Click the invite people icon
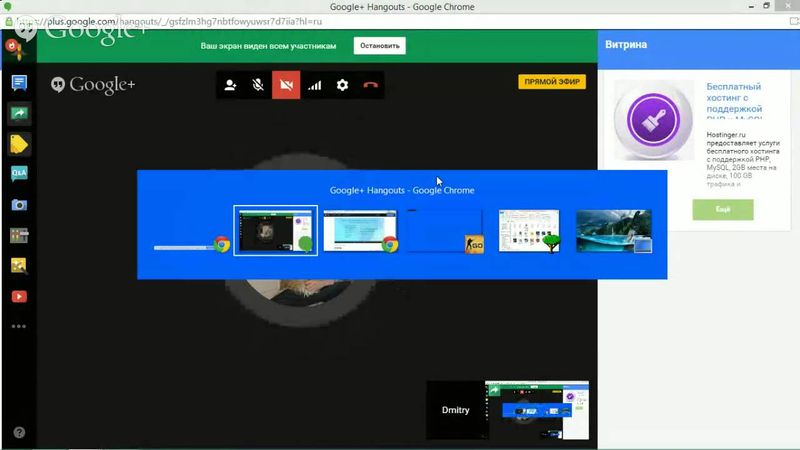 click(230, 85)
